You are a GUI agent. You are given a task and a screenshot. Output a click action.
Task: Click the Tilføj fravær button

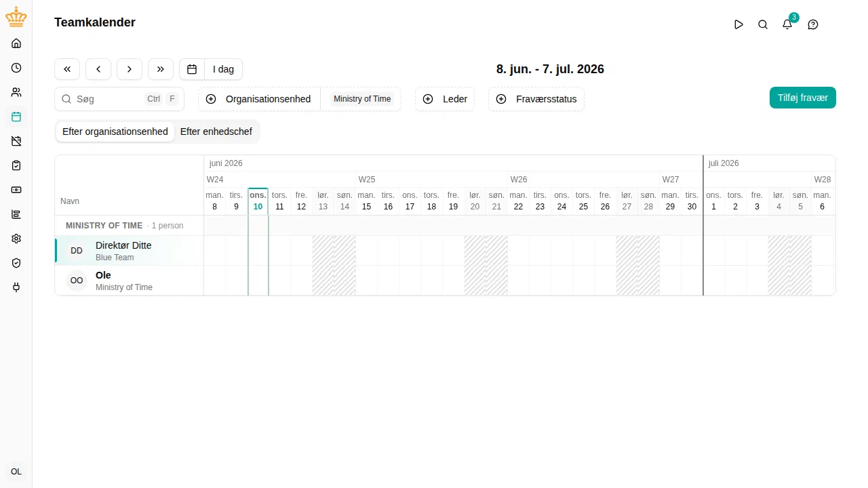pyautogui.click(x=803, y=98)
